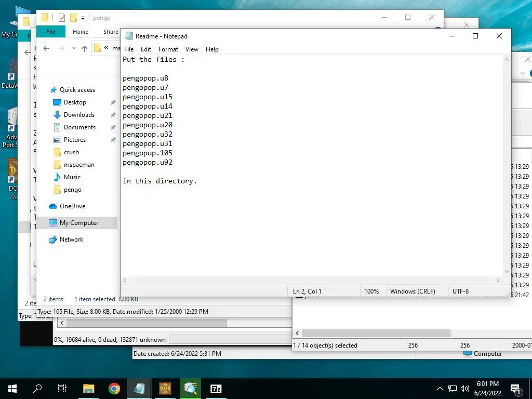The image size is (532, 399).
Task: Open the Help menu in Notepad
Action: [x=212, y=49]
